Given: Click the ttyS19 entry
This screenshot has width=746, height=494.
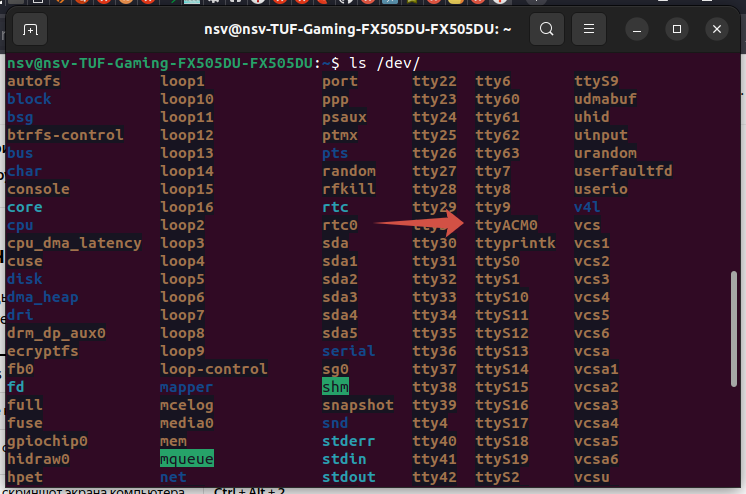Looking at the screenshot, I should [x=502, y=459].
